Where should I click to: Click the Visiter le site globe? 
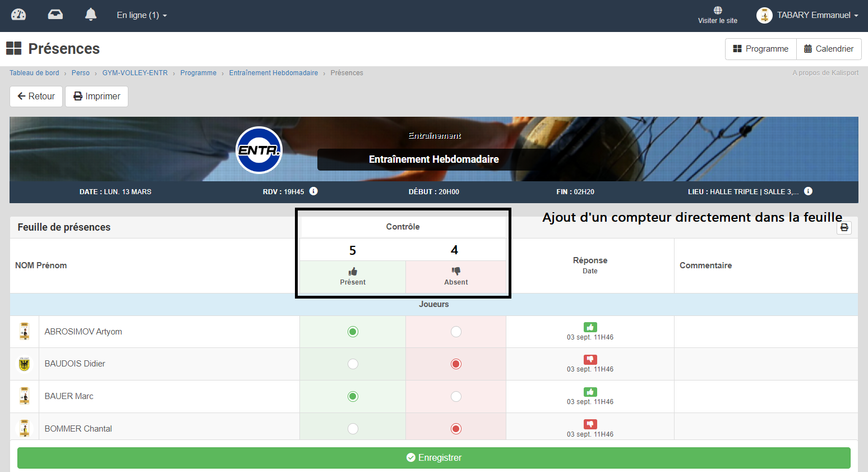pyautogui.click(x=717, y=11)
